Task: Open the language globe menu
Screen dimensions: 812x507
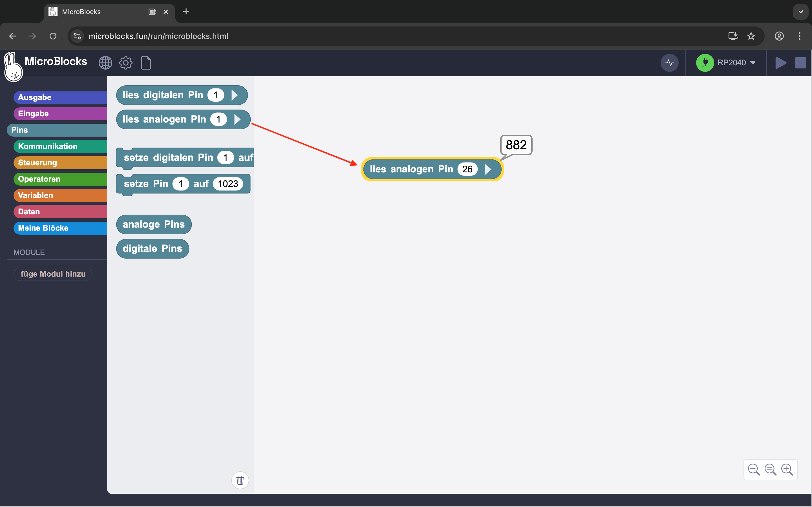Action: [x=105, y=63]
